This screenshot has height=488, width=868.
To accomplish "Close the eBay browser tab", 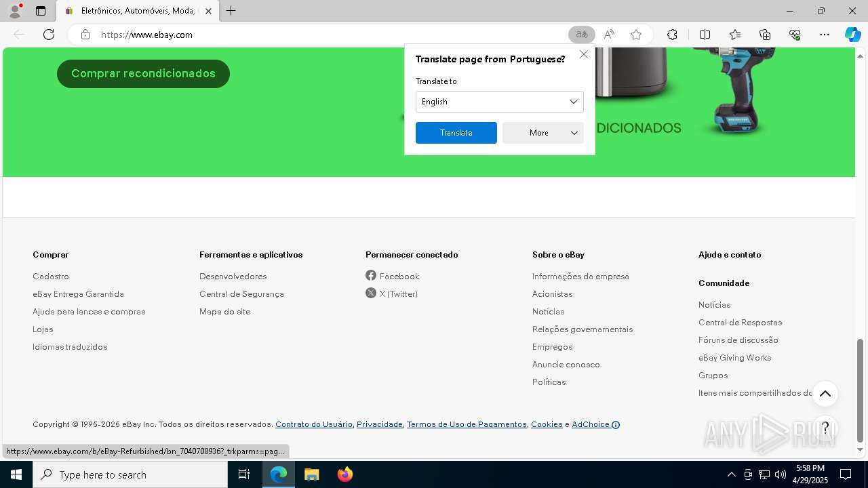I will [208, 11].
